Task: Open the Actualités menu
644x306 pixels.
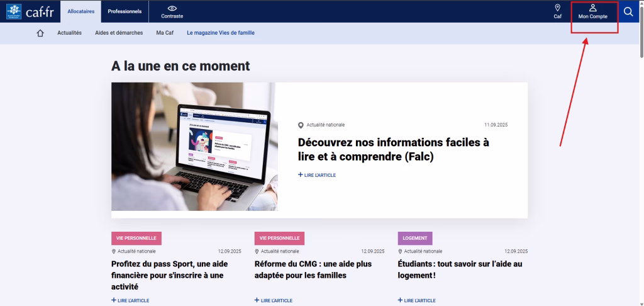Action: coord(70,33)
